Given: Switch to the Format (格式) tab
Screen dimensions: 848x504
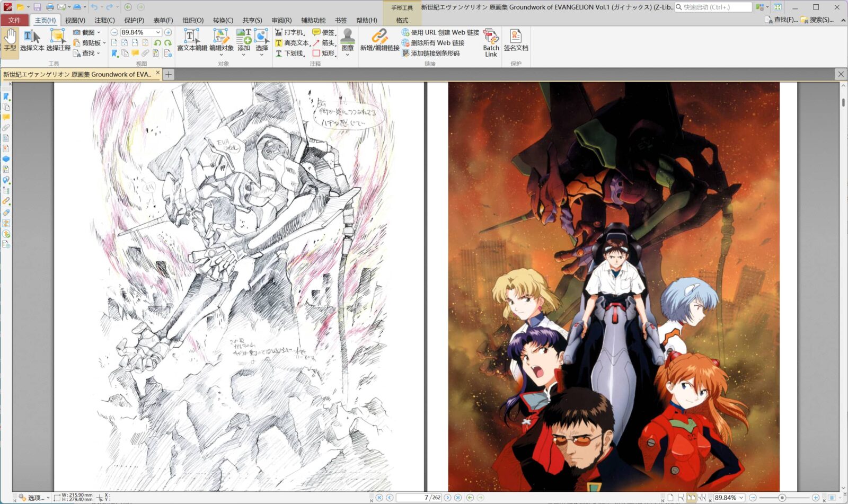Looking at the screenshot, I should (402, 20).
